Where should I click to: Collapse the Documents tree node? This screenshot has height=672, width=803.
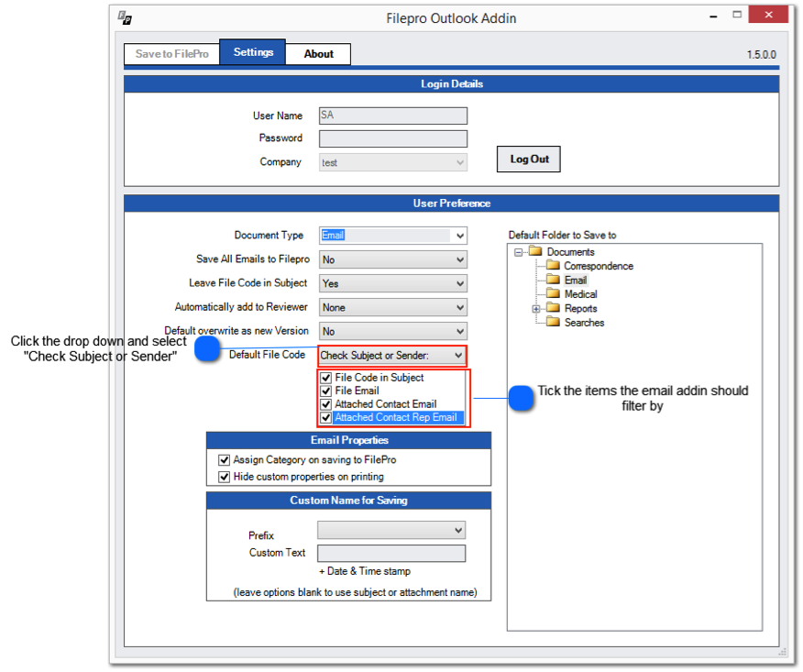pyautogui.click(x=518, y=252)
